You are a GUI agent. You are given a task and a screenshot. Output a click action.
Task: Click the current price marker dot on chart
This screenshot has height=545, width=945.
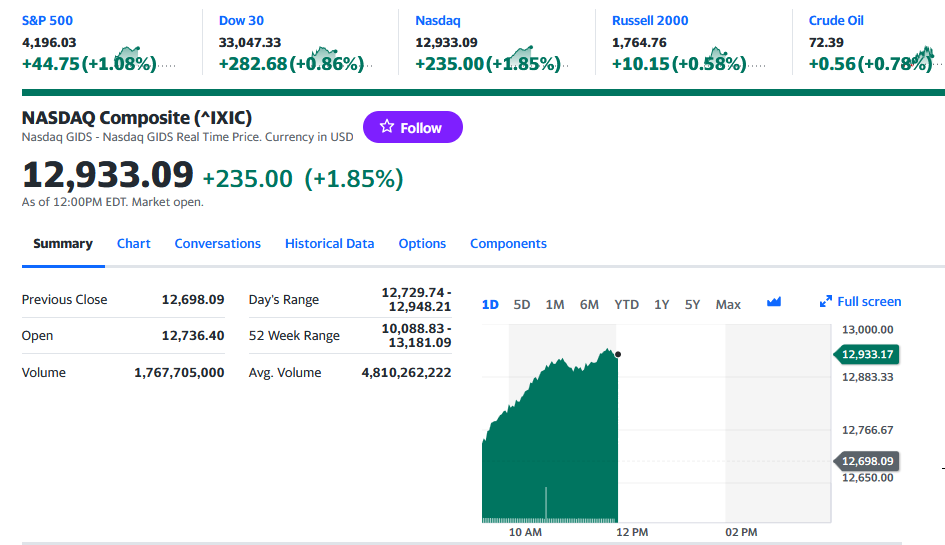click(x=618, y=354)
